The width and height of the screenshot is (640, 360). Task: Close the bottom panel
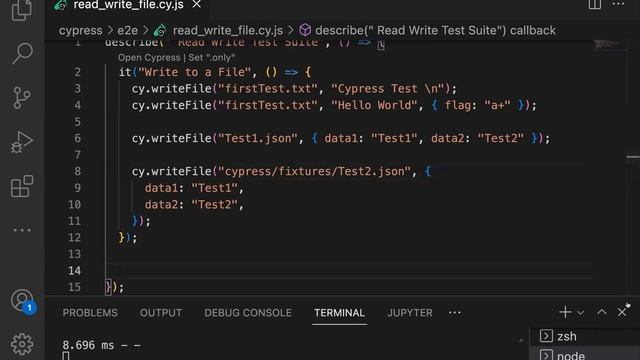tap(622, 312)
